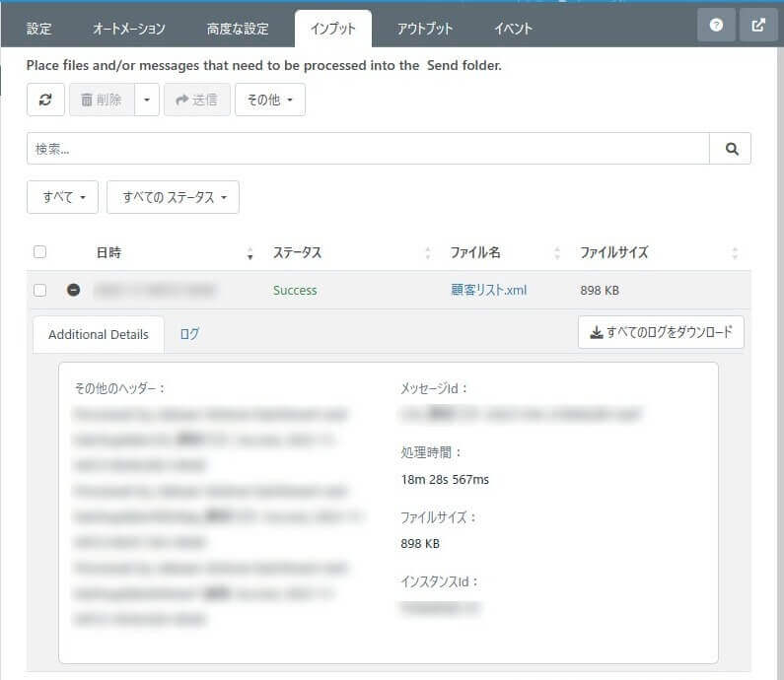Click the 日時 column header
The image size is (784, 680).
(108, 252)
